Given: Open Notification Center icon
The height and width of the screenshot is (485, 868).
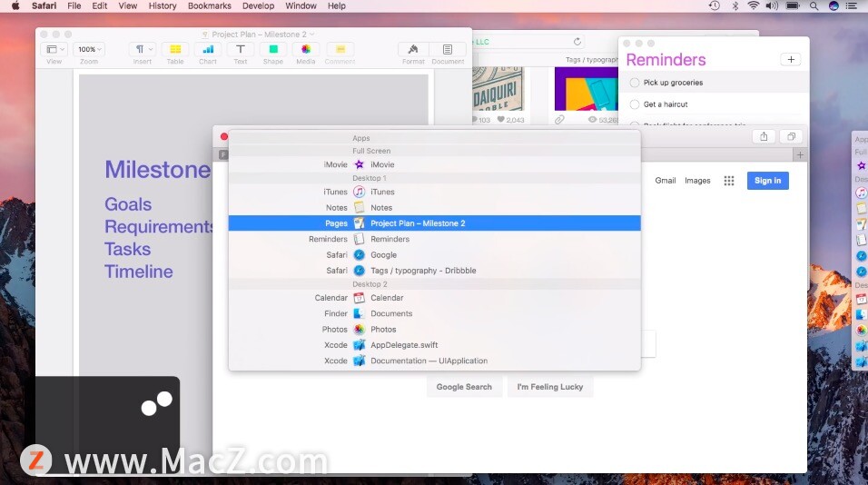Looking at the screenshot, I should (852, 5).
